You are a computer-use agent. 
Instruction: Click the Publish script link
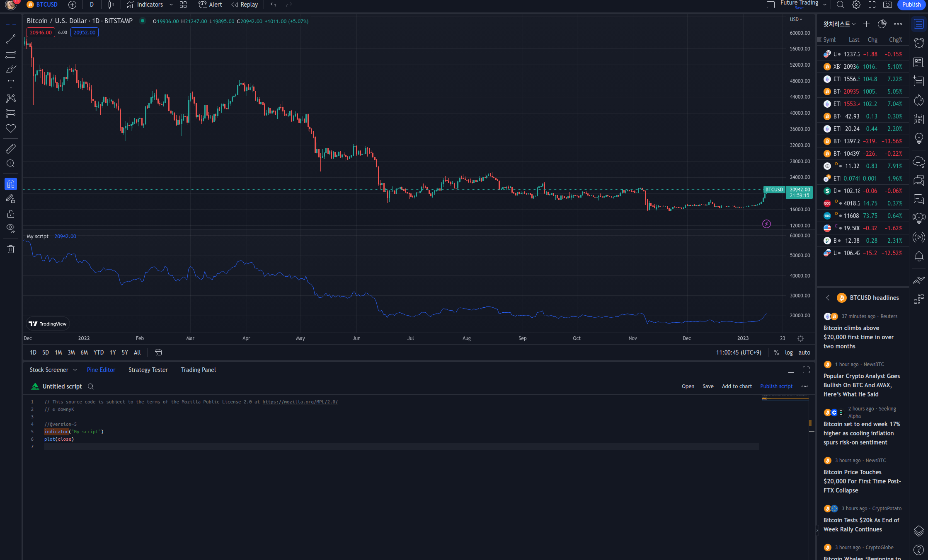pos(776,386)
